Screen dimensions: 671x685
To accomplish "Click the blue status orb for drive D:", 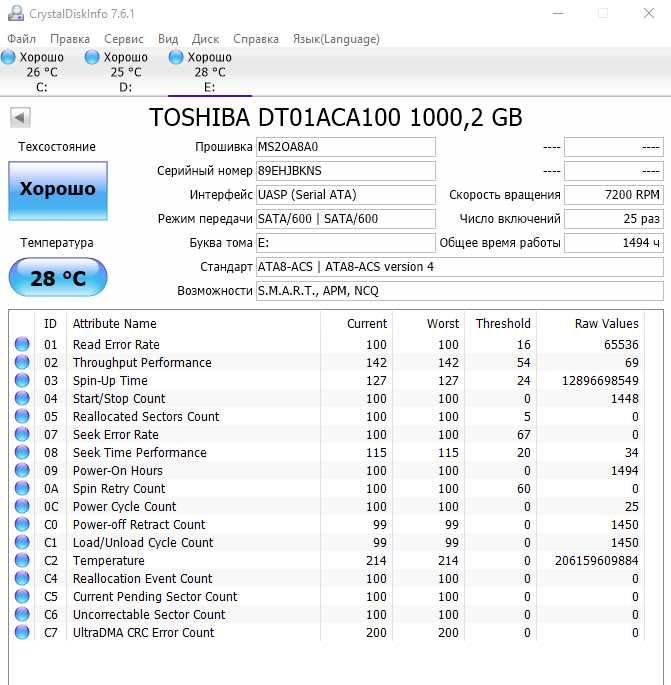I will [x=92, y=57].
